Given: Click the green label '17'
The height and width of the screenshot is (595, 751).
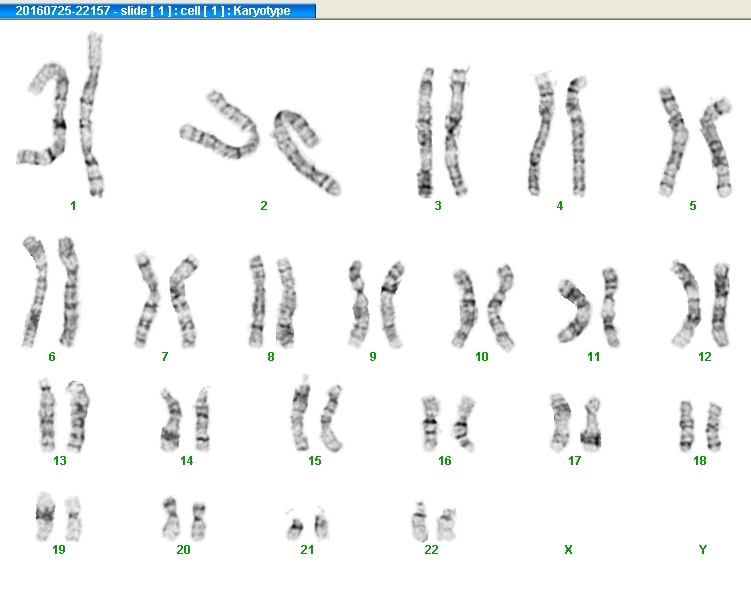Looking at the screenshot, I should pyautogui.click(x=574, y=461).
